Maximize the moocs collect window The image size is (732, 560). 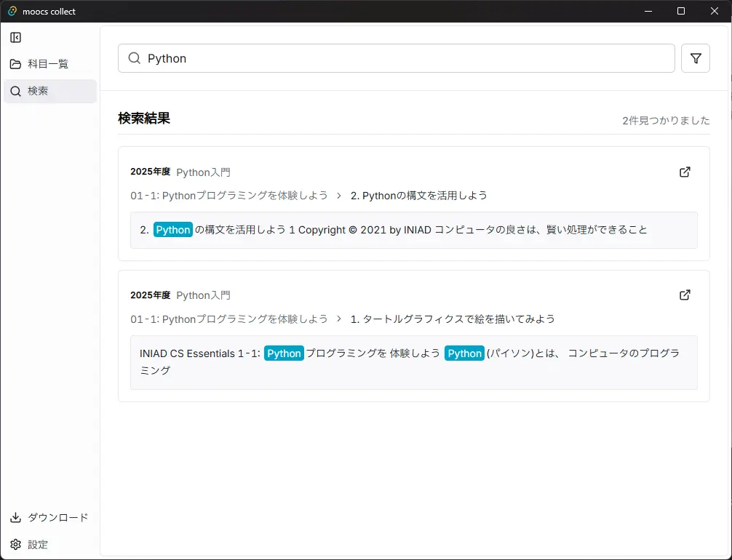(681, 11)
